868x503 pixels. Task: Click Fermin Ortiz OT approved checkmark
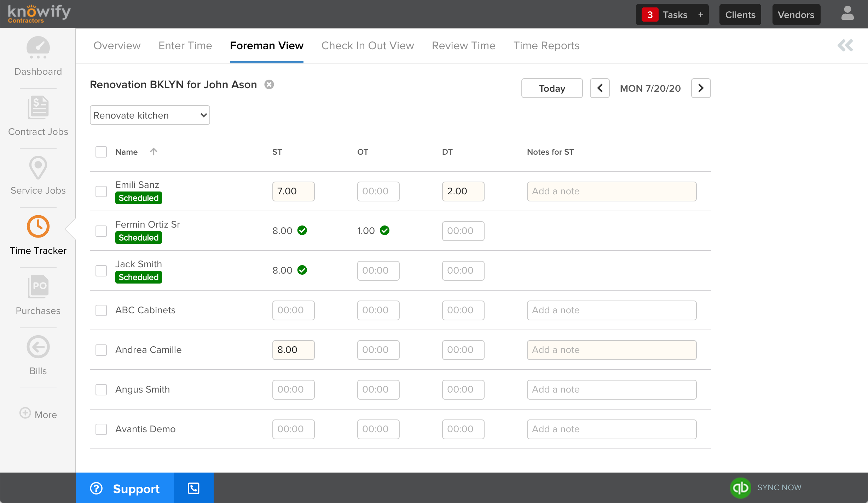[x=384, y=230]
